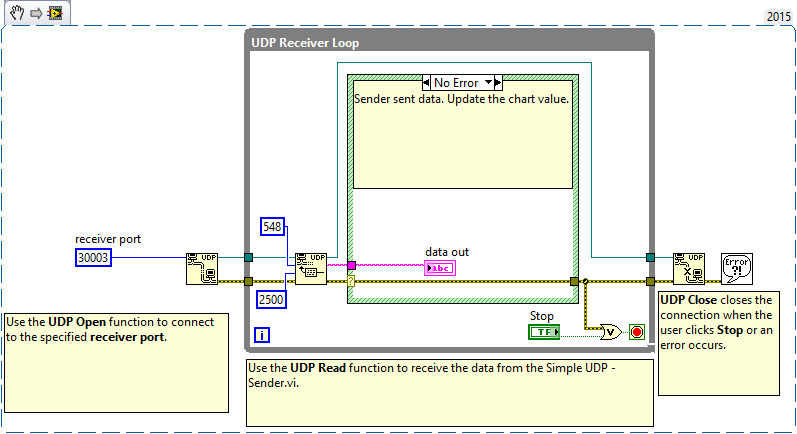Click the data out label
This screenshot has height=434, width=797.
coord(447,252)
